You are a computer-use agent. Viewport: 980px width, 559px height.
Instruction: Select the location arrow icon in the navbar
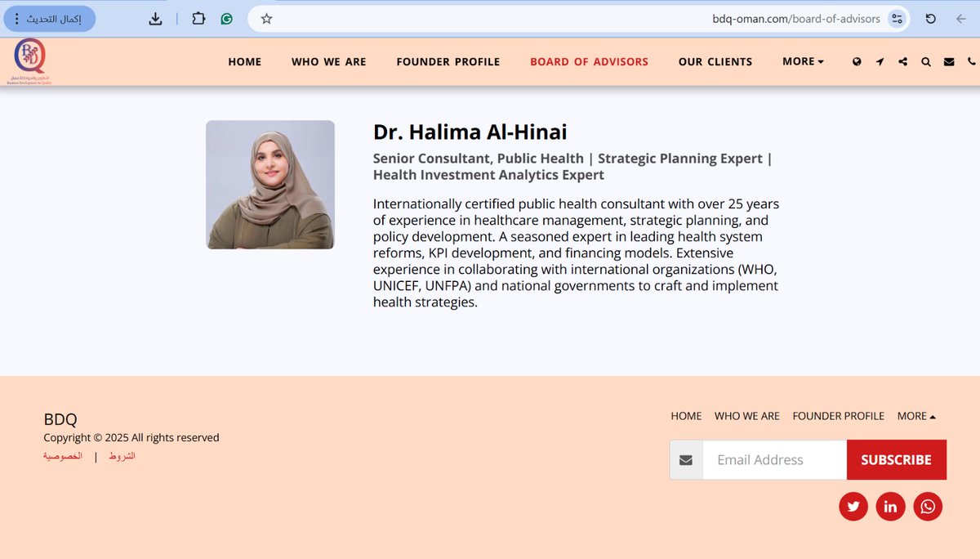[x=880, y=61]
